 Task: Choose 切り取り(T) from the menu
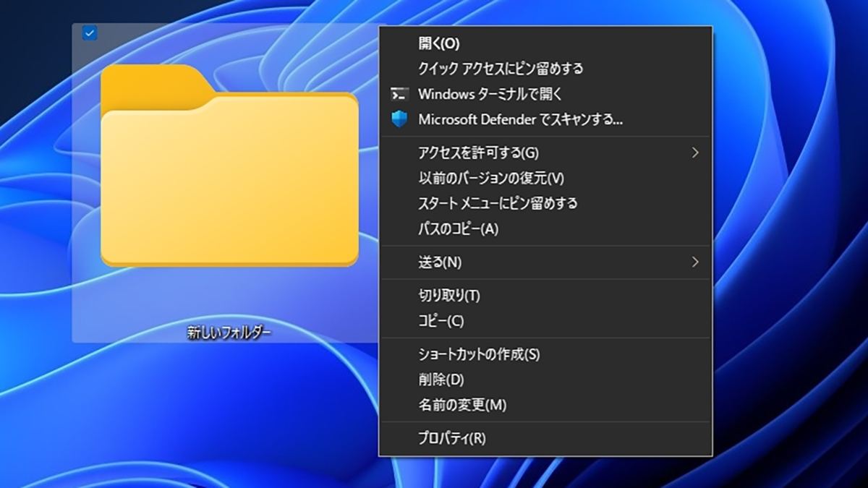coord(545,295)
